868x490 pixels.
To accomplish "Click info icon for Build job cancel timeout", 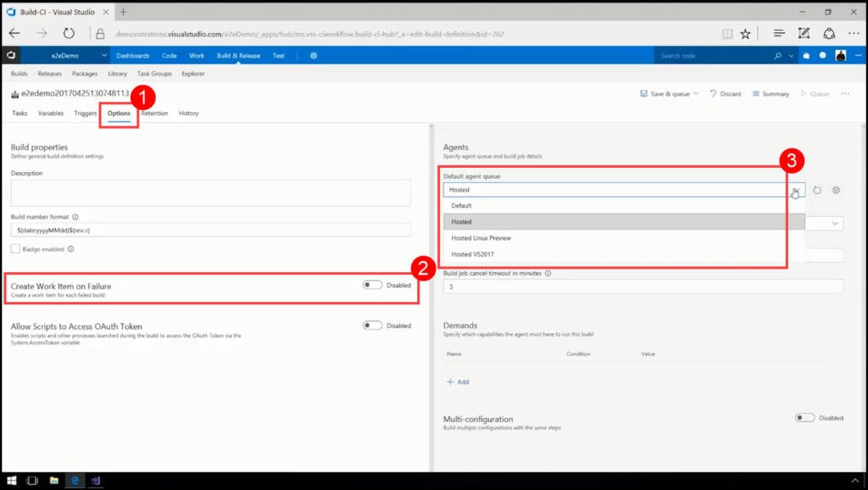I will click(548, 274).
